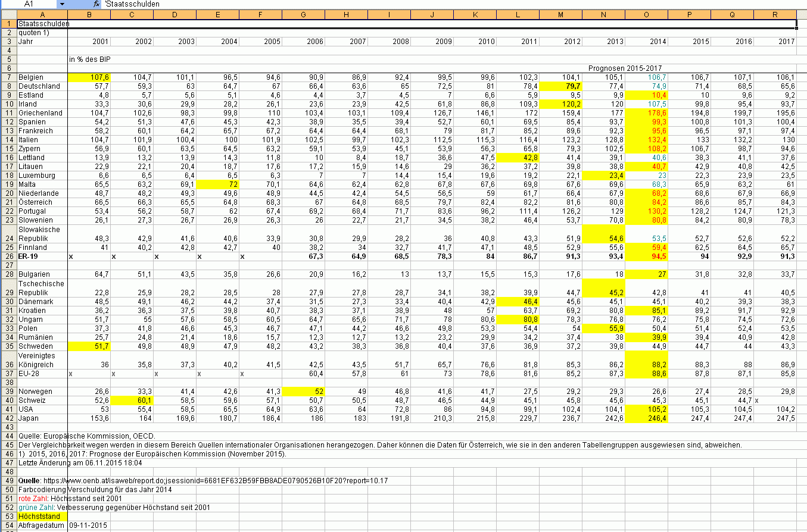Click the Griechenland country cell
This screenshot has width=807, height=532.
[x=42, y=113]
